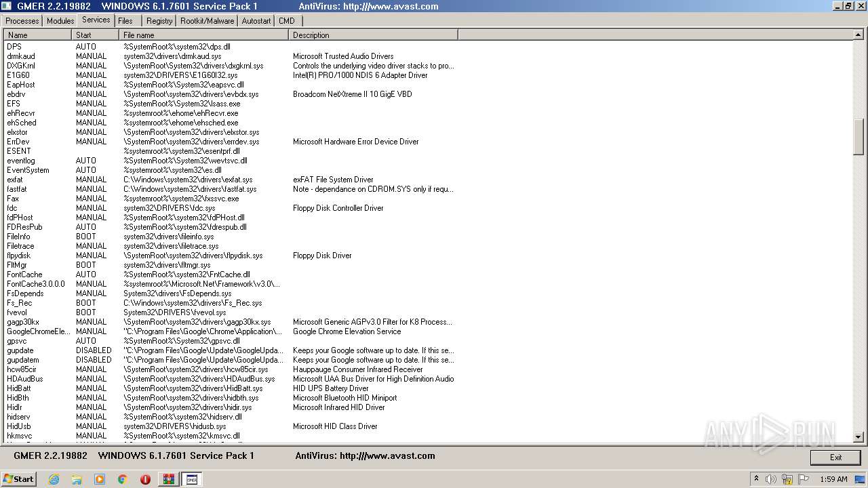Select the Services tab
The width and height of the screenshot is (868, 488).
click(96, 20)
